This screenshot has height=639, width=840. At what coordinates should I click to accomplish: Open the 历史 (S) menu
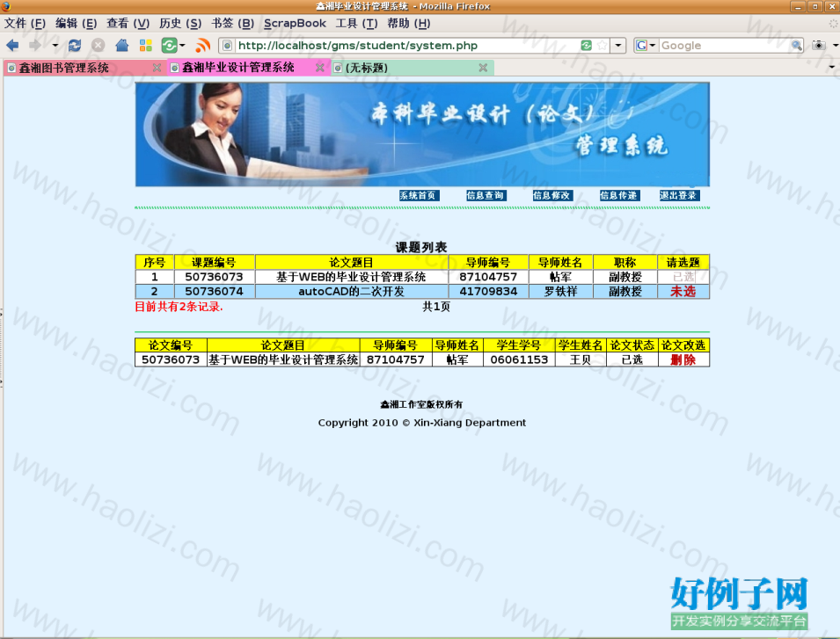[x=180, y=24]
